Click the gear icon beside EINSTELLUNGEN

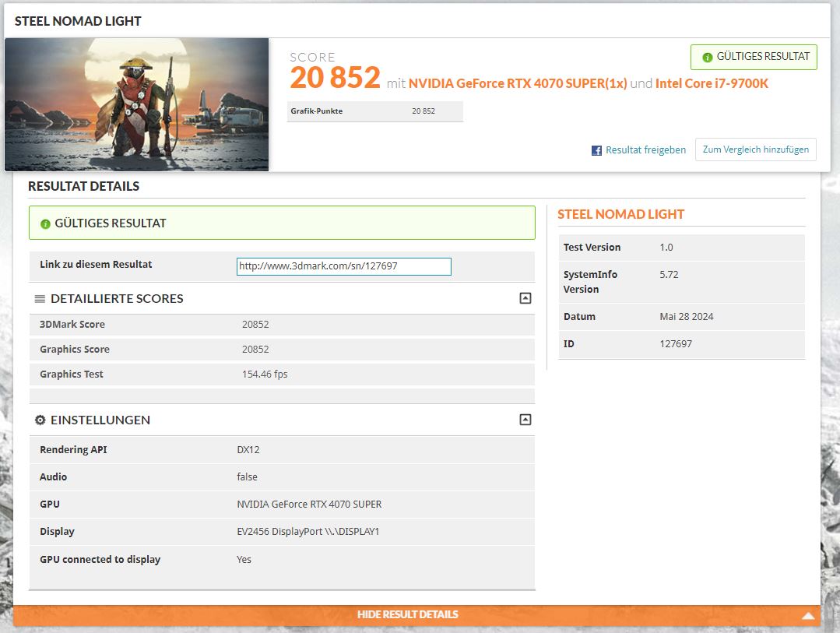[x=40, y=420]
